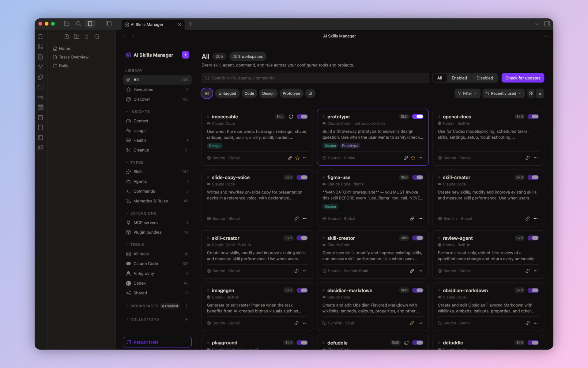The height and width of the screenshot is (368, 588).
Task: Click the link icon on the prototype card
Action: [406, 158]
